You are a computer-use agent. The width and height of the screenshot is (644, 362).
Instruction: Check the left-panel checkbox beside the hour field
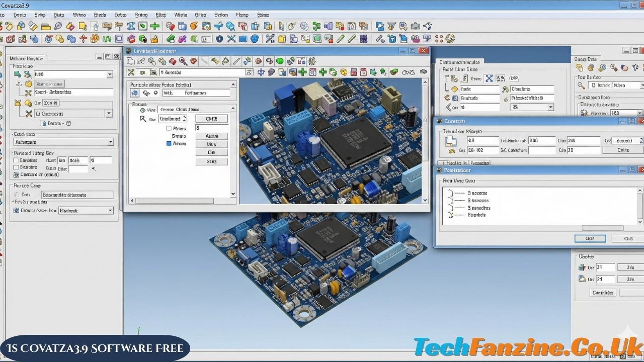(16, 160)
